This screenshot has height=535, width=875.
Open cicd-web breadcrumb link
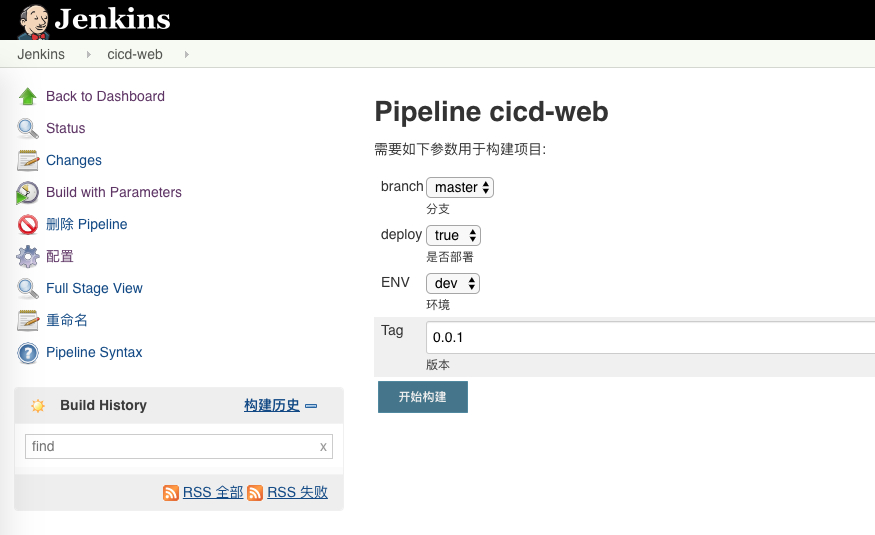[x=134, y=54]
